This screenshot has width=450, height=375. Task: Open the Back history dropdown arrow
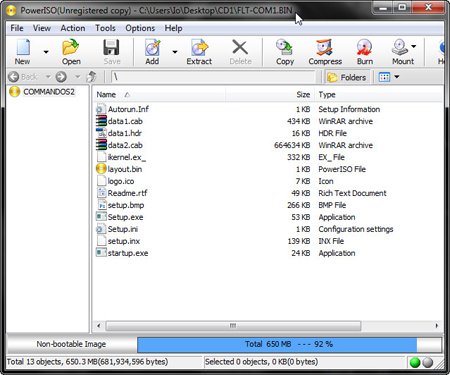pyautogui.click(x=48, y=77)
